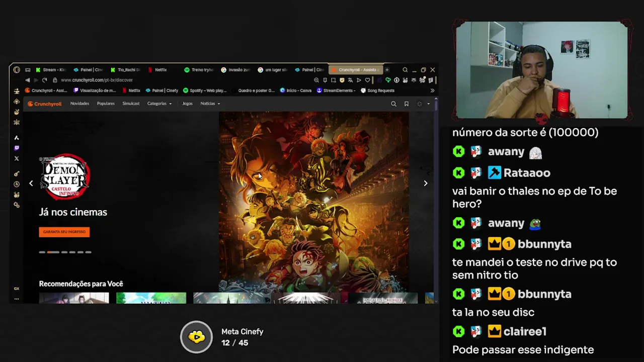This screenshot has width=644, height=362.
Task: Open the Novidades menu item
Action: coord(79,104)
